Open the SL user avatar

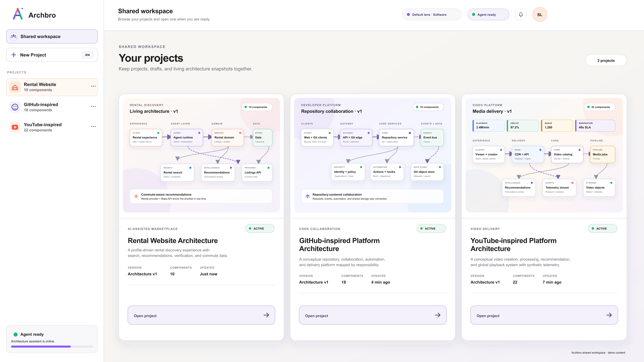point(540,14)
